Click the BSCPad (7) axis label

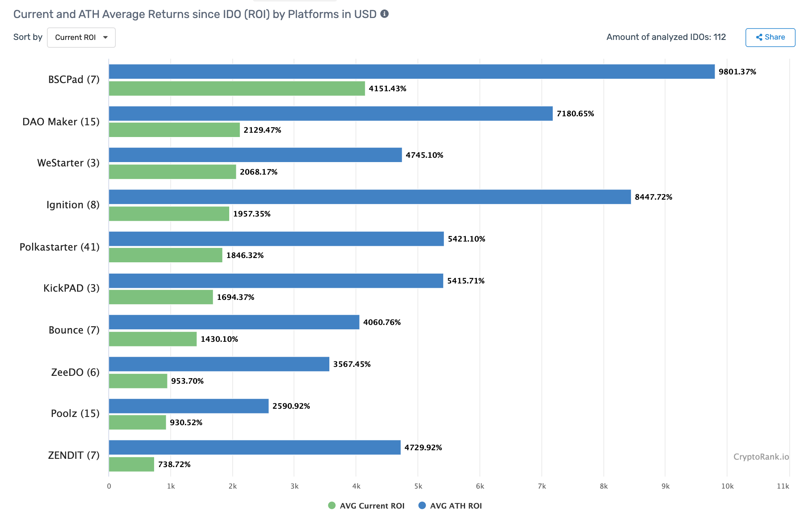pos(74,79)
